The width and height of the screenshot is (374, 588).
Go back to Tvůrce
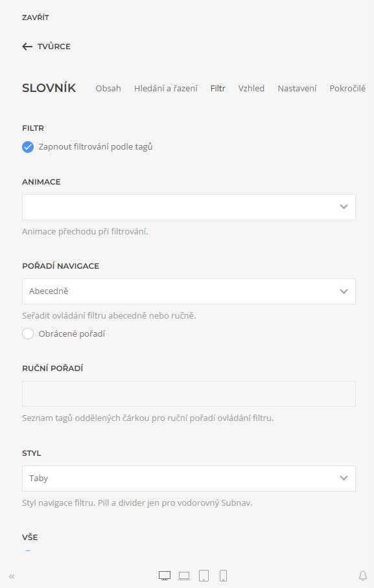point(54,47)
